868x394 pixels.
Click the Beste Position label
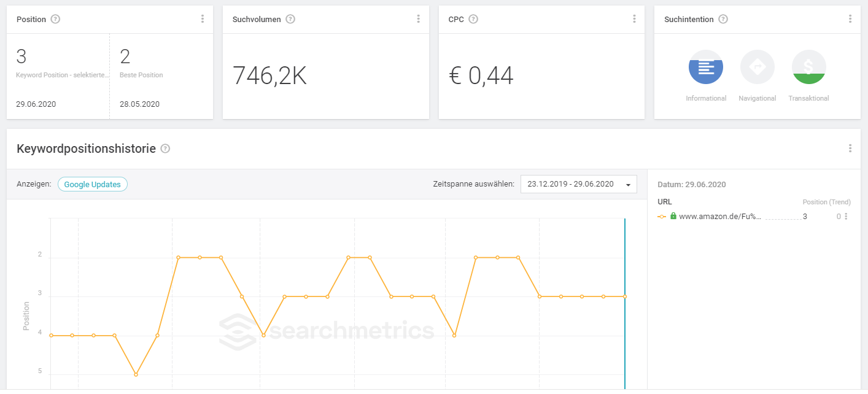click(x=141, y=75)
